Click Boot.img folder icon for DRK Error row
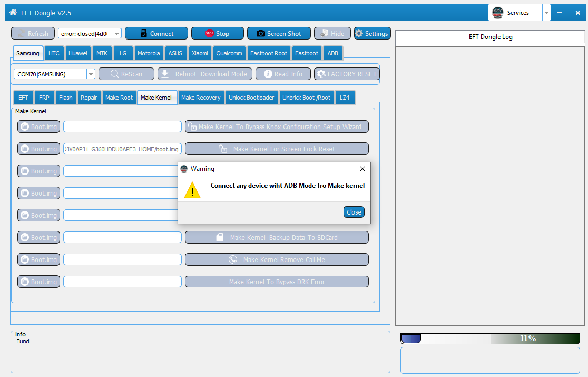Image resolution: width=588 pixels, height=377 pixels. 25,282
